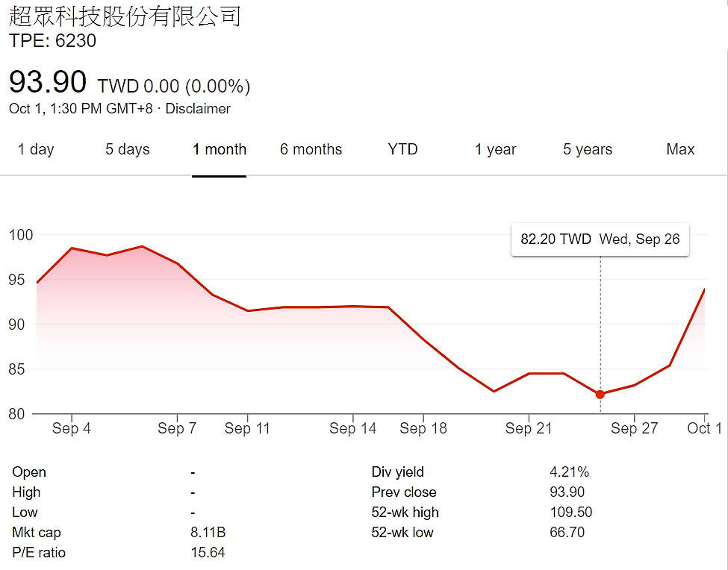Click the current price 93.90
This screenshot has height=570, width=728.
[47, 81]
